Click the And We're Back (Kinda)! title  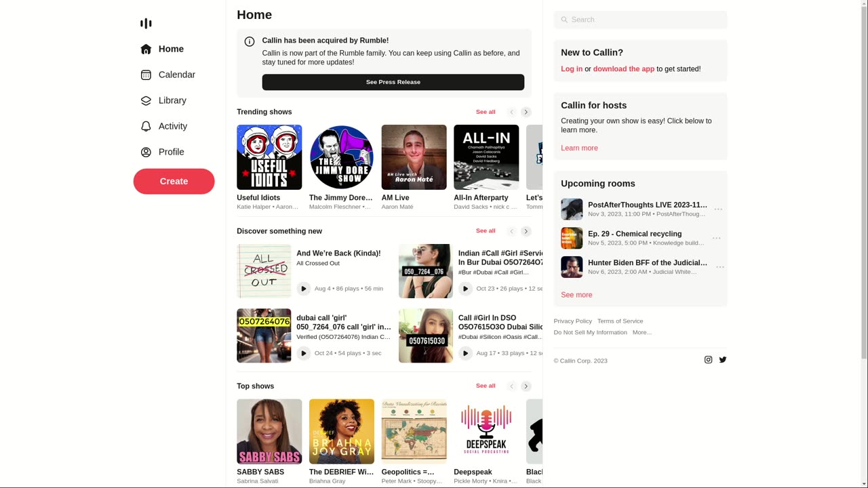point(338,253)
